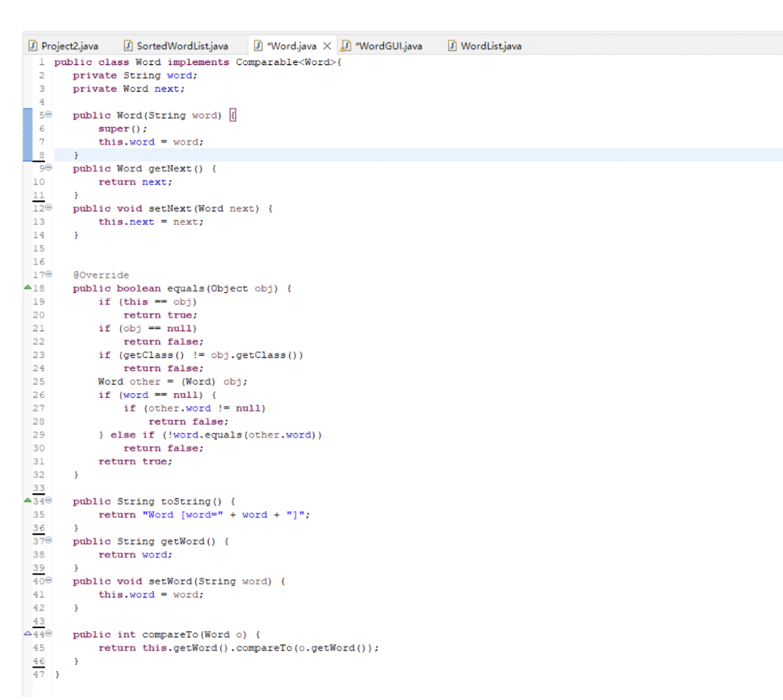Screen dimensions: 783x700
Task: Click the final closing brace on line 47
Action: click(57, 675)
